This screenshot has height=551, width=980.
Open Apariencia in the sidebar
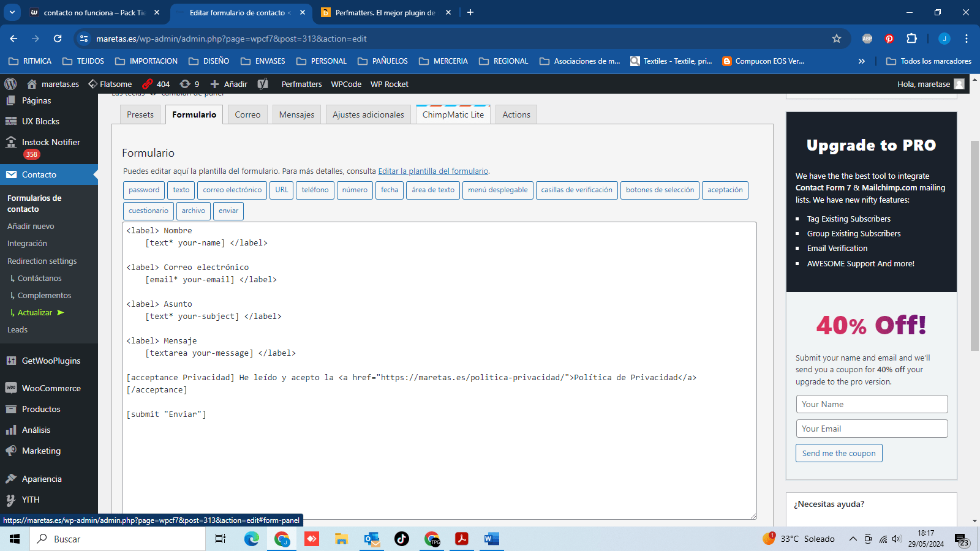(42, 479)
